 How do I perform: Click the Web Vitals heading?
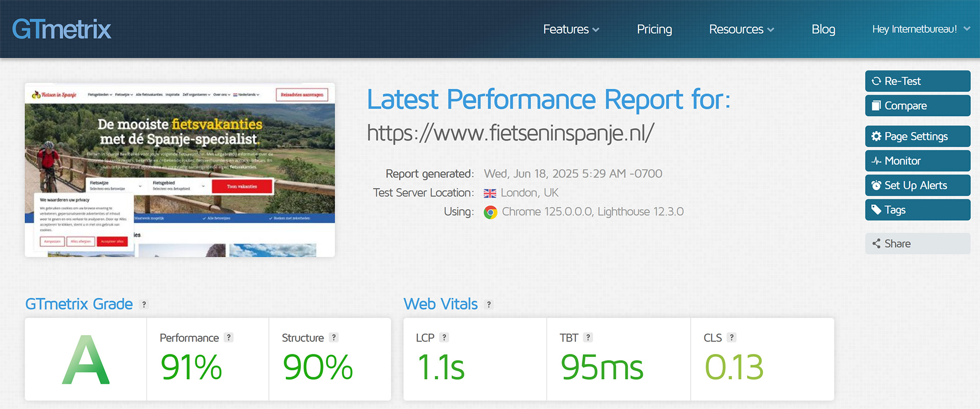[x=440, y=304]
